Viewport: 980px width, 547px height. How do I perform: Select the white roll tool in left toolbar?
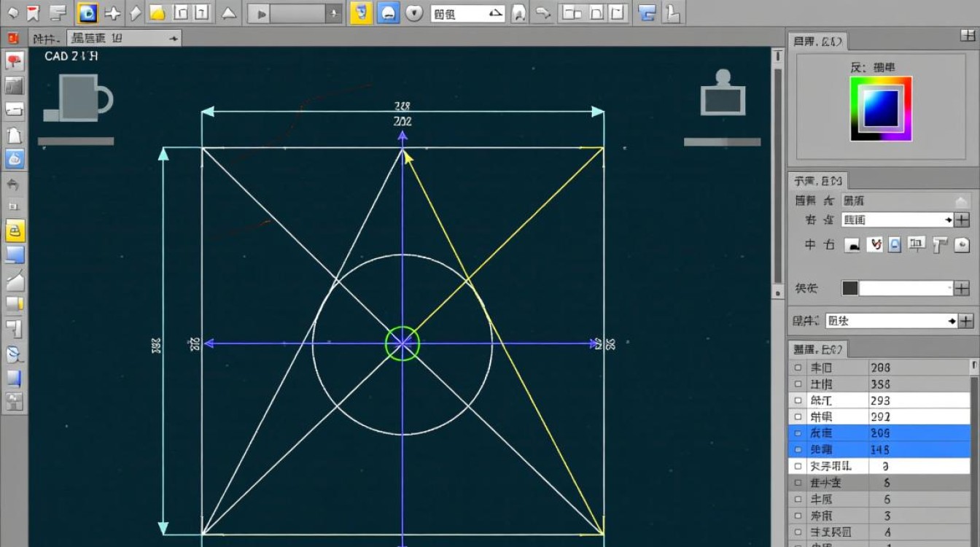coord(15,110)
